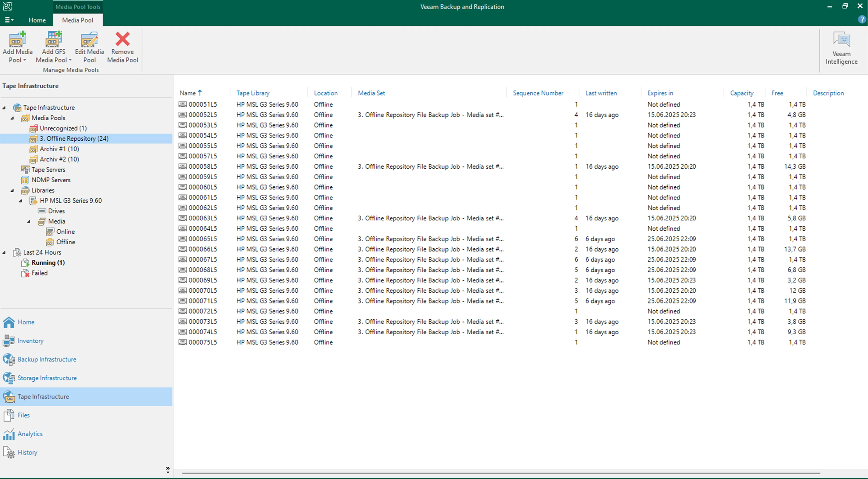
Task: Sort by the Media Set column
Action: [371, 93]
